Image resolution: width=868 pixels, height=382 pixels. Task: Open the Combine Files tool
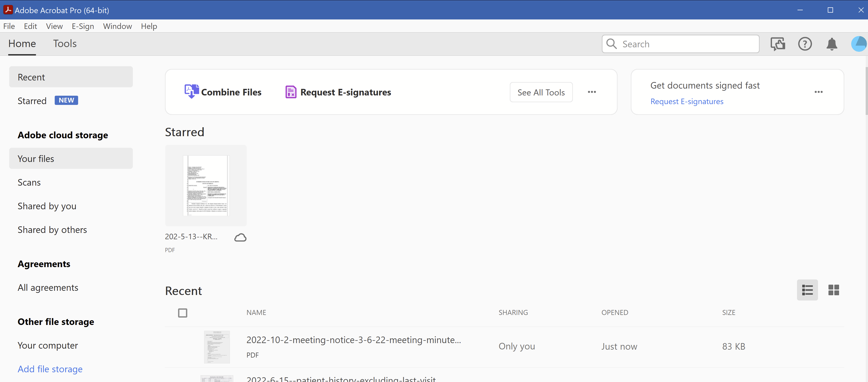[223, 92]
